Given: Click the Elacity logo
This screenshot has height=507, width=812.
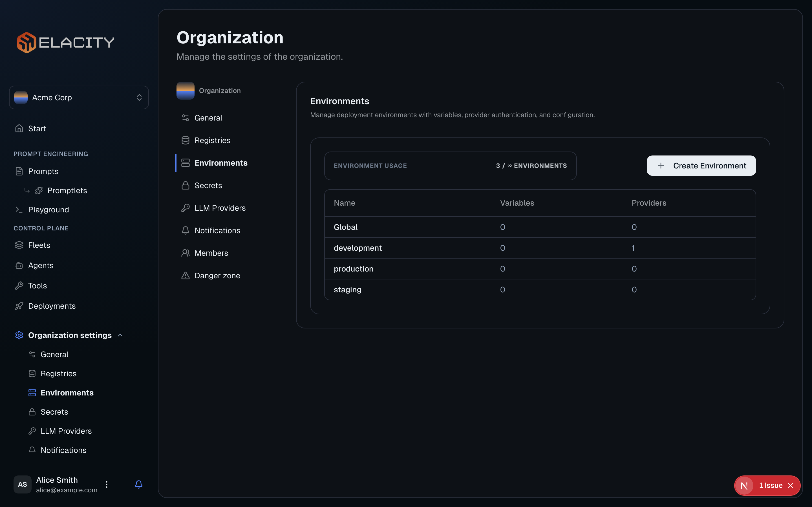Looking at the screenshot, I should [x=66, y=42].
